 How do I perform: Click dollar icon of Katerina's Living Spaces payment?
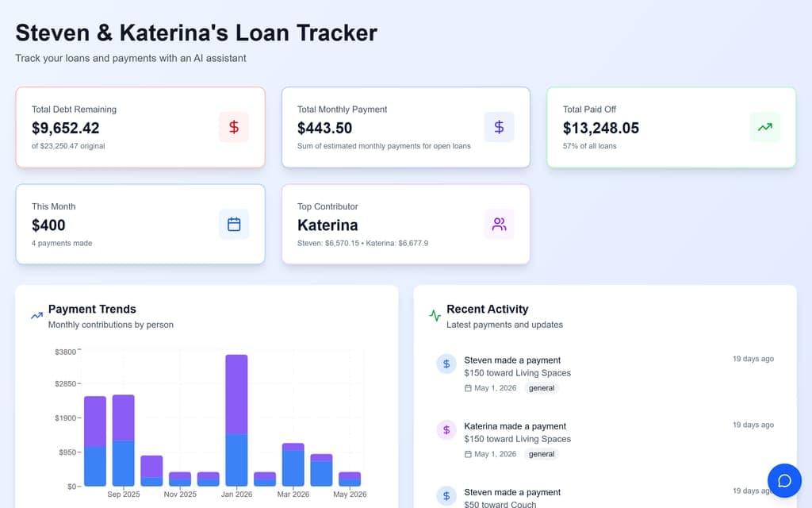tap(446, 429)
